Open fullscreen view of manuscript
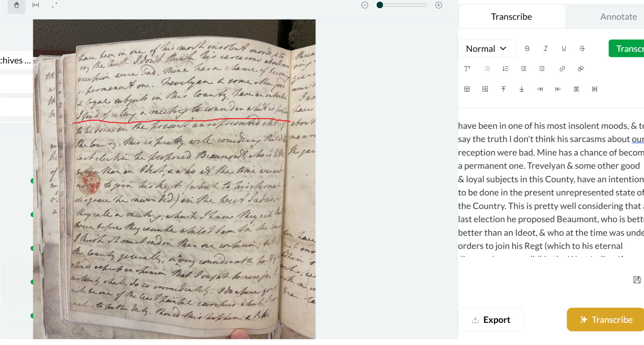 coord(54,5)
